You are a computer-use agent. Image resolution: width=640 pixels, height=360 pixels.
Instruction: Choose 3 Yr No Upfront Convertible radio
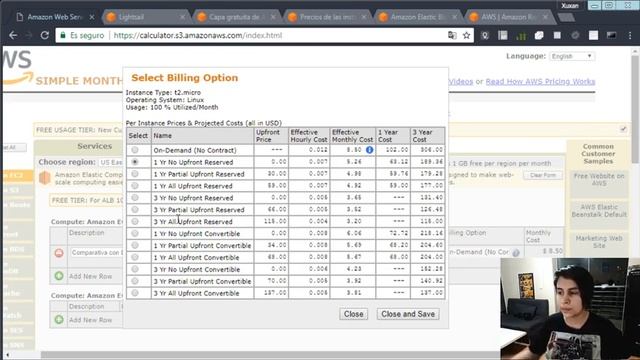(x=135, y=269)
